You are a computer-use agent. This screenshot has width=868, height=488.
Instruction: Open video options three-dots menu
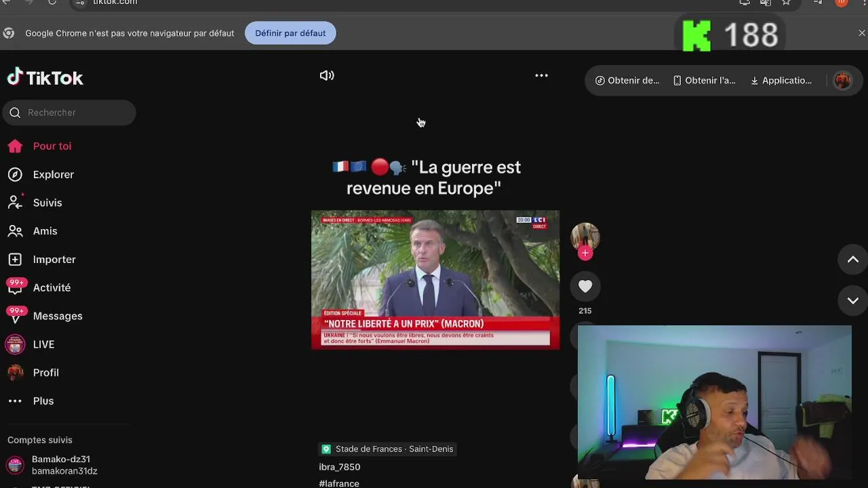pyautogui.click(x=541, y=75)
